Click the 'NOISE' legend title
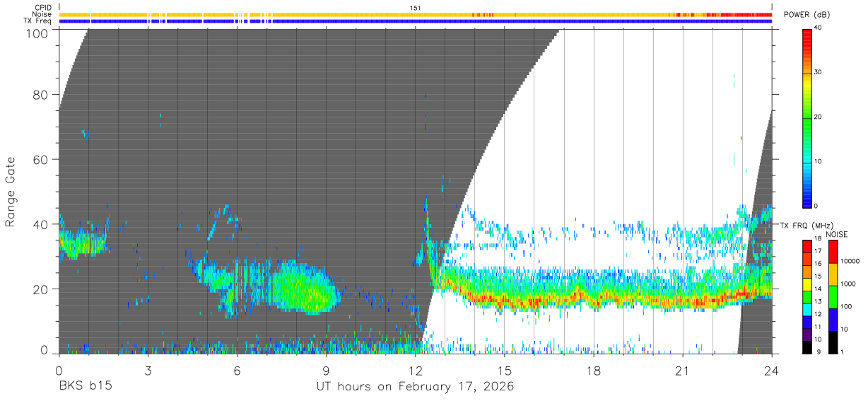The image size is (868, 401). 837,234
